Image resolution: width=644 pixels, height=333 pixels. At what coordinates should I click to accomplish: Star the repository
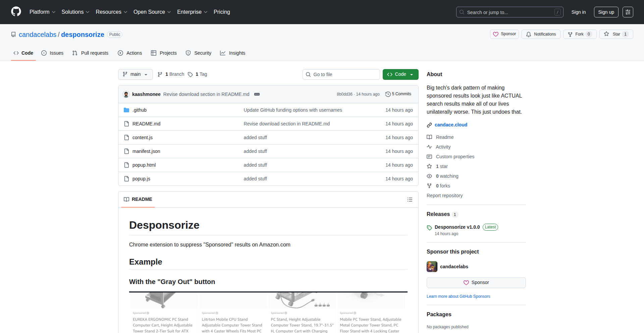[x=616, y=34]
